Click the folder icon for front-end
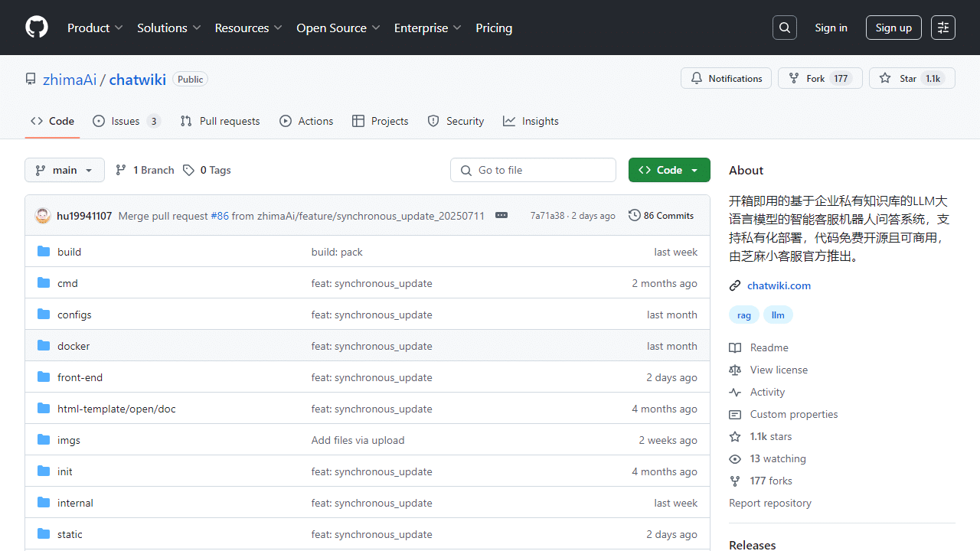This screenshot has width=980, height=551. pos(44,377)
